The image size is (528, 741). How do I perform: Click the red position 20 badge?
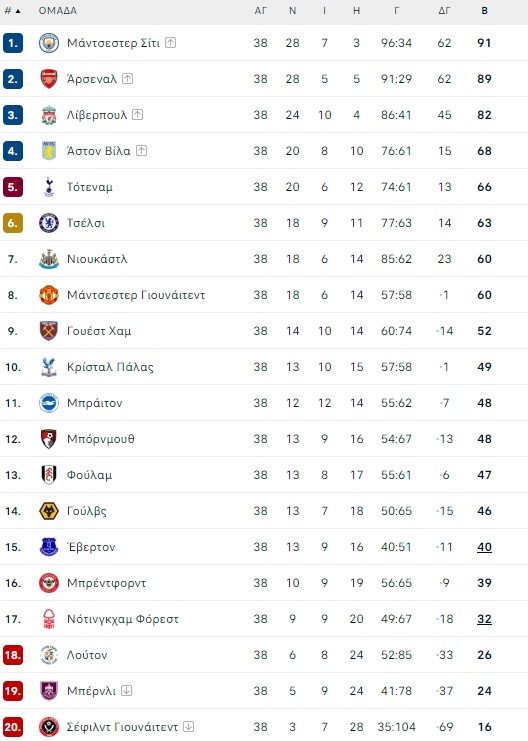pos(13,727)
